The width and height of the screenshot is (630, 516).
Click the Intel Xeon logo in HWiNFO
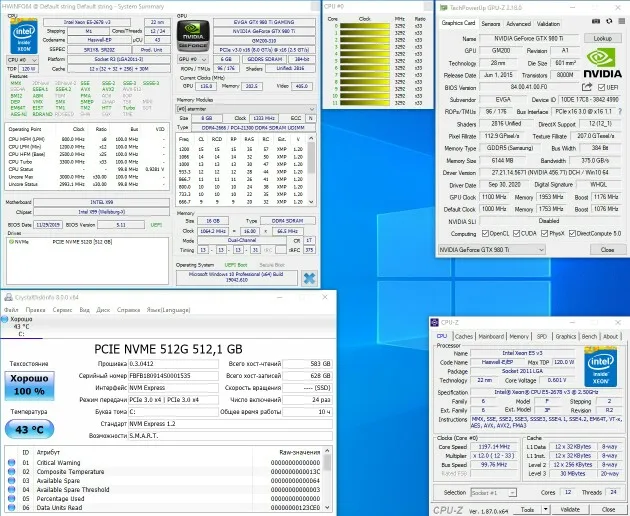click(24, 37)
